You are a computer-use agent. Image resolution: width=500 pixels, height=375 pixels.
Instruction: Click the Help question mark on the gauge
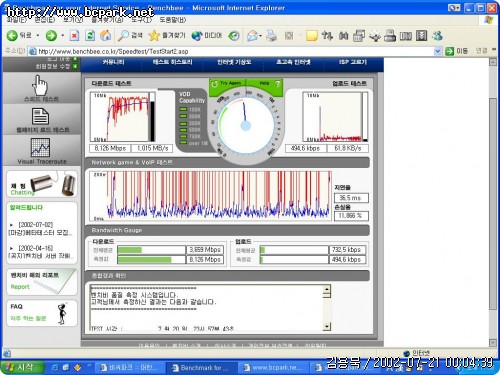(277, 84)
